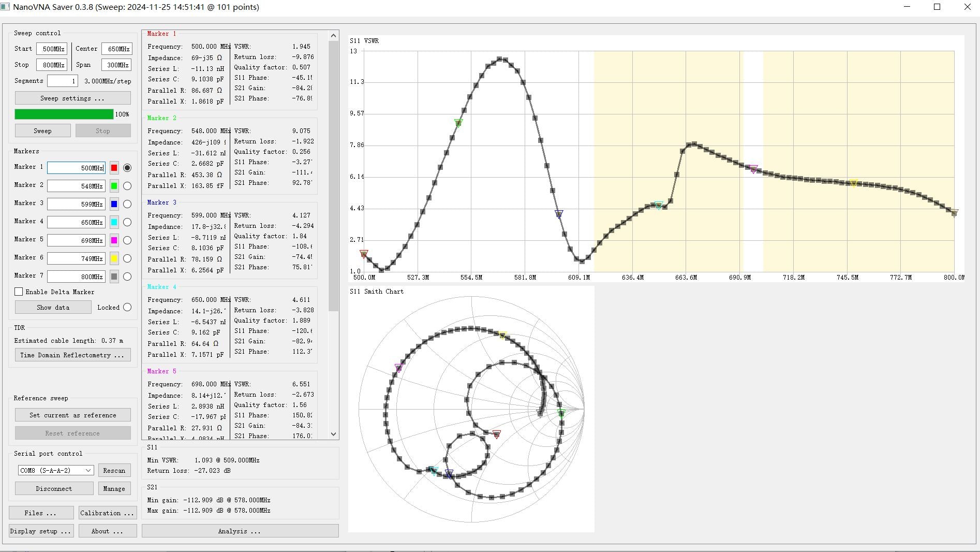The width and height of the screenshot is (980, 552).
Task: Open Sweep settings dialog
Action: [x=72, y=98]
